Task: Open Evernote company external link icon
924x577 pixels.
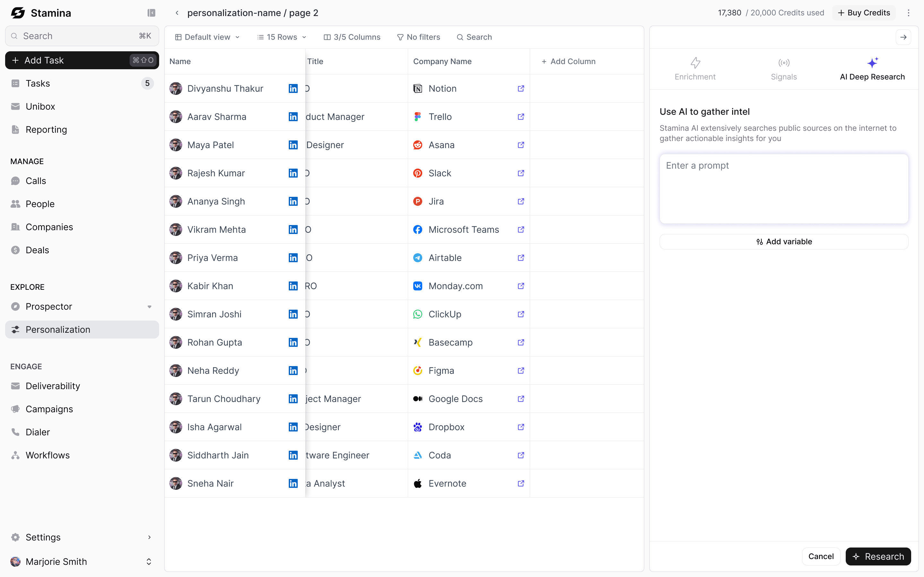Action: 520,483
